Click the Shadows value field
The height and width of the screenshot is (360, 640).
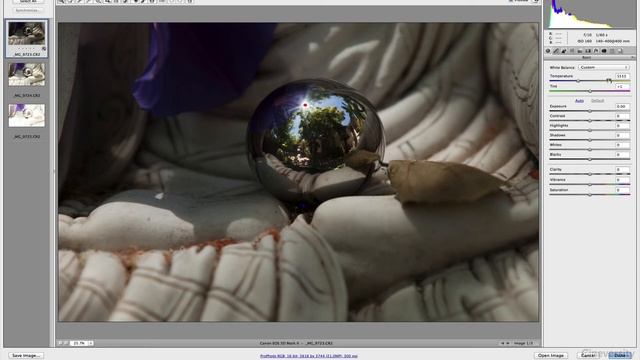(x=622, y=135)
